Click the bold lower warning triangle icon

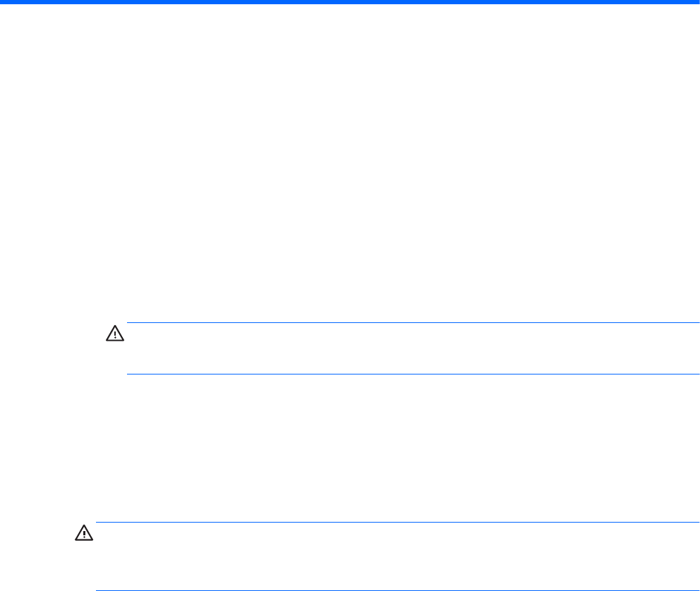[83, 535]
